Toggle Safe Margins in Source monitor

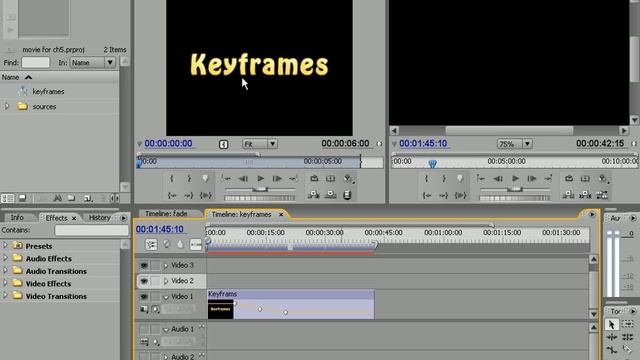pyautogui.click(x=331, y=178)
